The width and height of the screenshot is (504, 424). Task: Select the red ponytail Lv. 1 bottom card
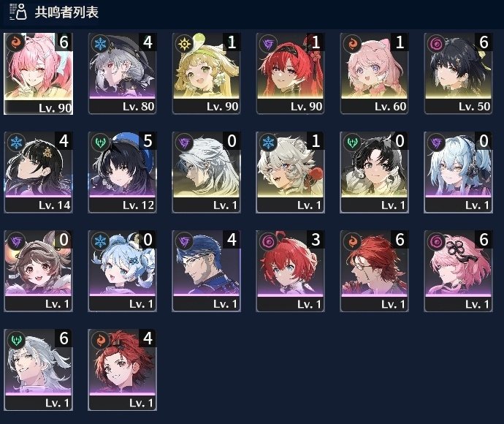coord(123,370)
